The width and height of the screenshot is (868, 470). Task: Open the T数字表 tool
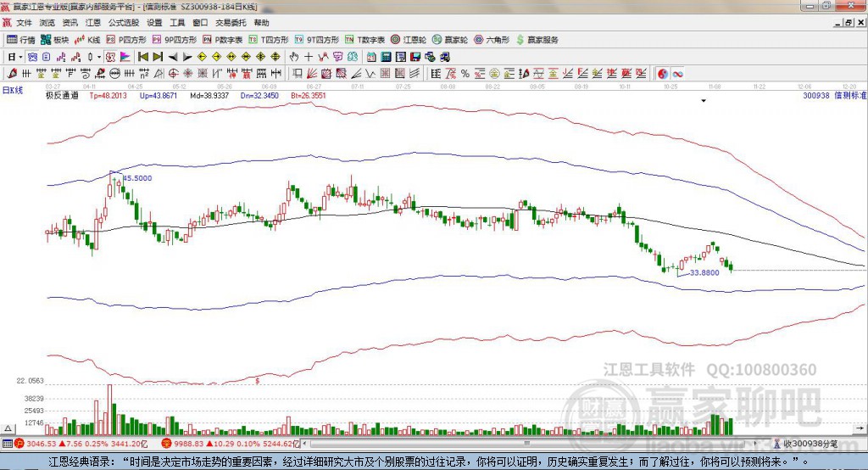pos(364,40)
